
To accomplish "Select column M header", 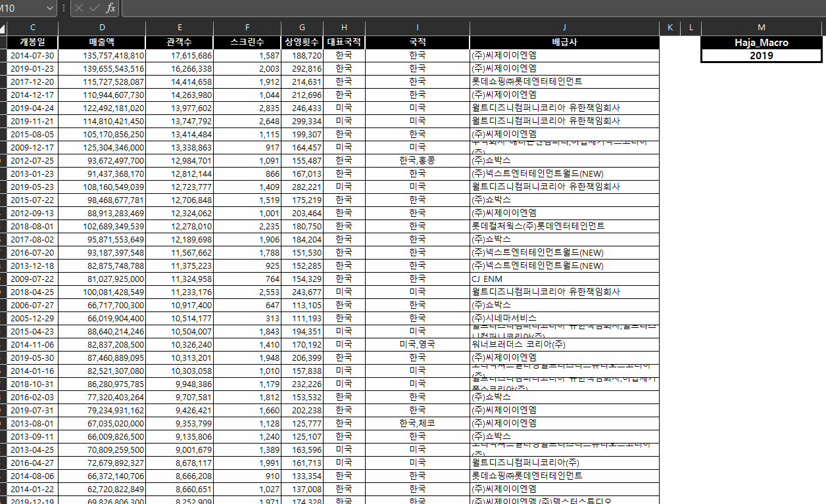I will (762, 28).
